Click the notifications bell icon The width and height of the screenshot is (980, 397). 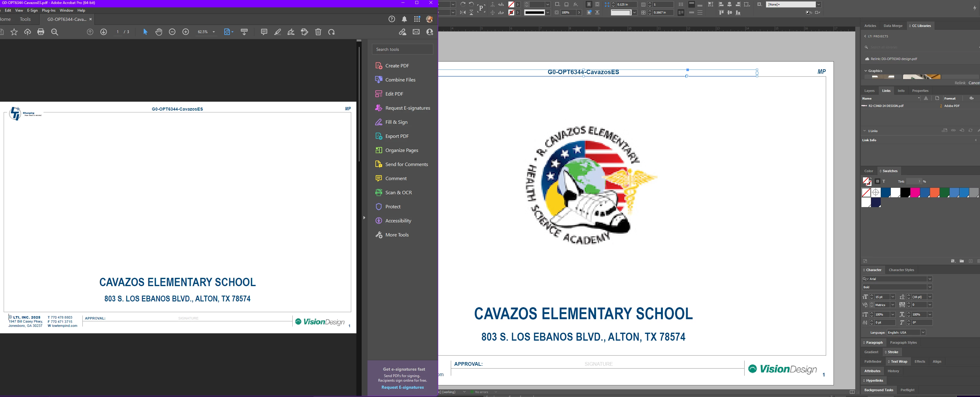[x=404, y=19]
